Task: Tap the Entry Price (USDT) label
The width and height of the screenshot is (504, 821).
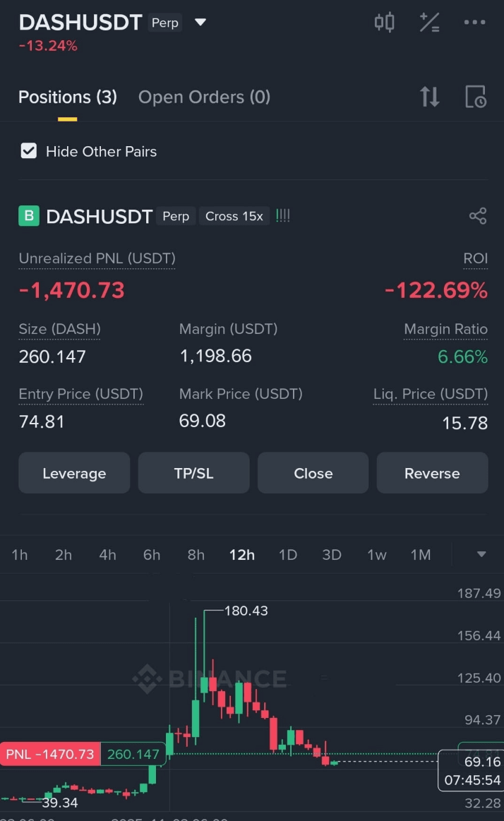Action: 80,394
